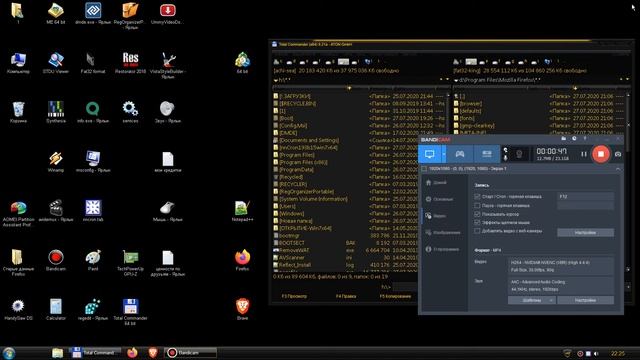Viewport: 640px width, 360px height.
Task: Collapse the Bandicam capture target bar chevron
Action: coord(618,169)
